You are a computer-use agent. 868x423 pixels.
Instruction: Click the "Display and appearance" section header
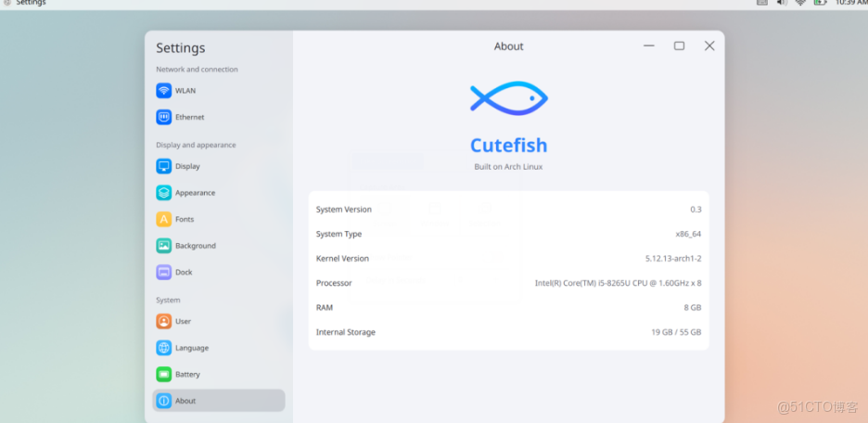[196, 145]
